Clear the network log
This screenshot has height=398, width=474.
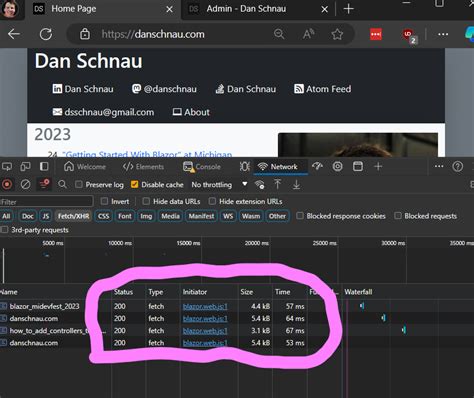point(25,184)
